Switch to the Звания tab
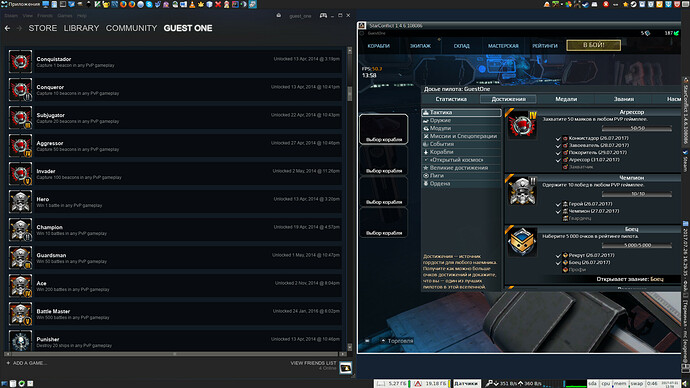The image size is (690, 388). (624, 99)
